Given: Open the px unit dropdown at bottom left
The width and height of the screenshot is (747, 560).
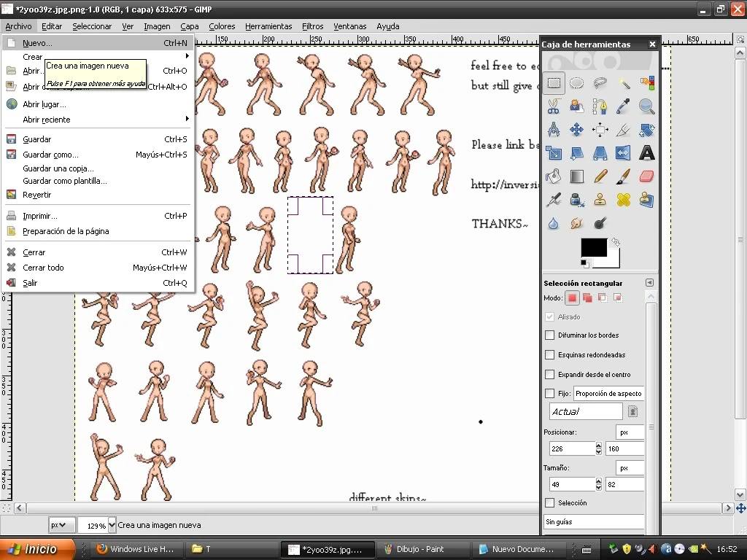Looking at the screenshot, I should click(x=61, y=524).
